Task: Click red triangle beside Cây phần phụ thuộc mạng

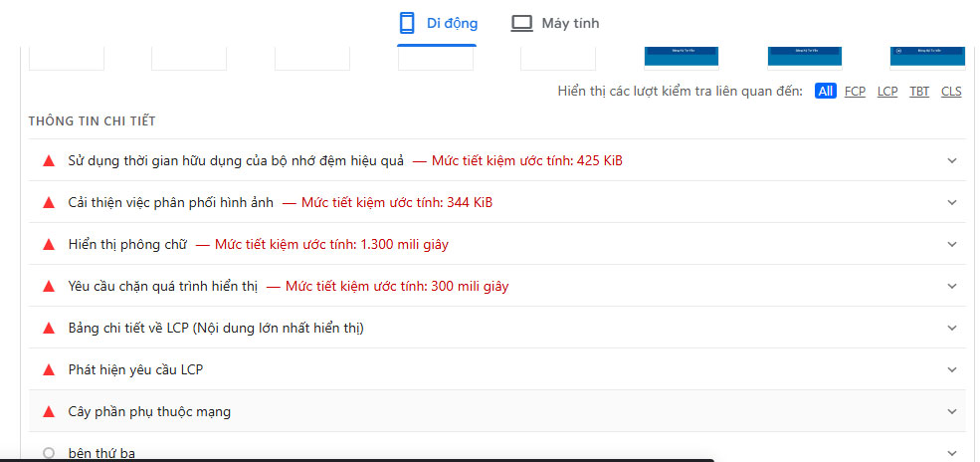Action: pyautogui.click(x=49, y=411)
